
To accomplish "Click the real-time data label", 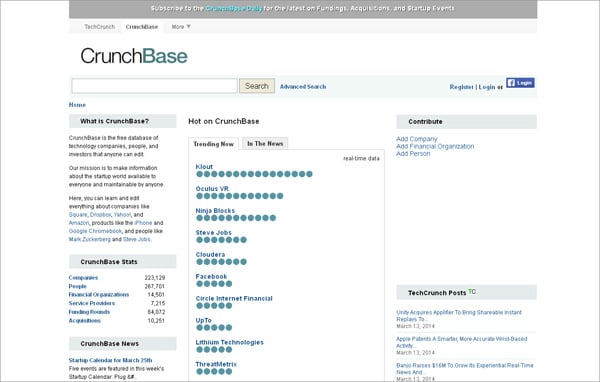I will [361, 158].
